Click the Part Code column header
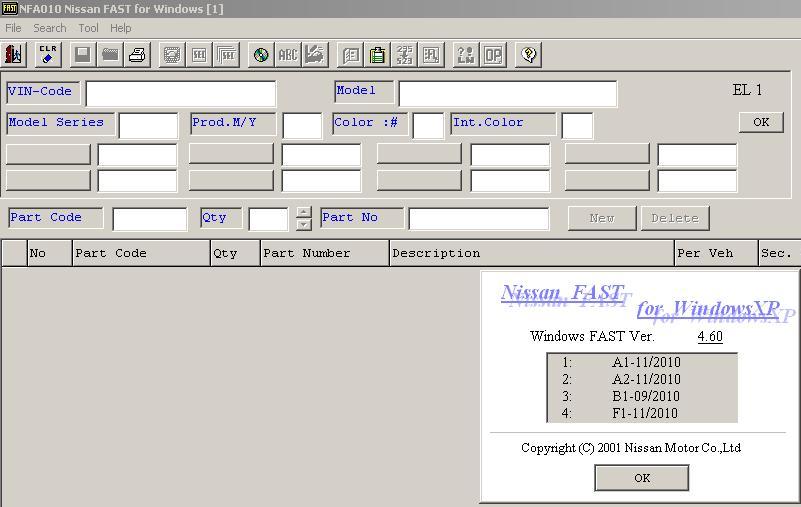This screenshot has width=801, height=507. [x=142, y=254]
